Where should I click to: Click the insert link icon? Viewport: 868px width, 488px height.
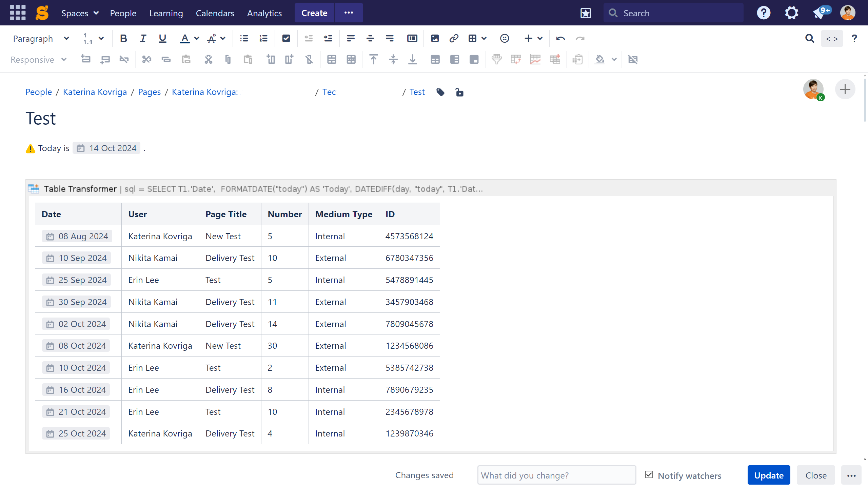click(454, 39)
